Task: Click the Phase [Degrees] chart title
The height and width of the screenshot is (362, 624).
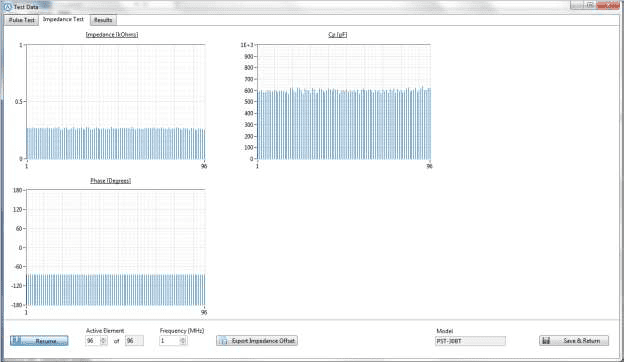Action: point(111,181)
